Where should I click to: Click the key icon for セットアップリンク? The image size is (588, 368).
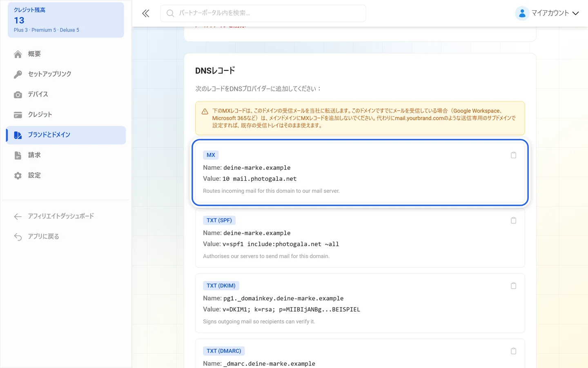pyautogui.click(x=18, y=74)
